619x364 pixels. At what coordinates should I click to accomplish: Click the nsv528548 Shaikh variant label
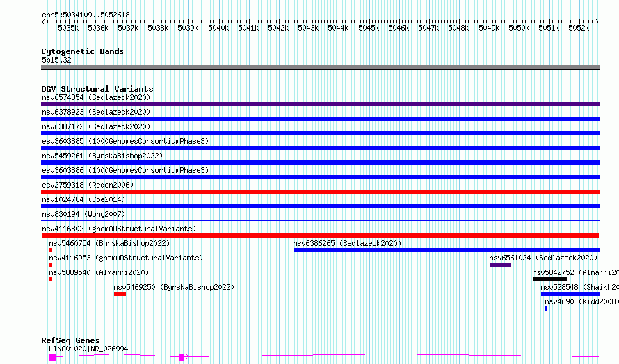(579, 287)
